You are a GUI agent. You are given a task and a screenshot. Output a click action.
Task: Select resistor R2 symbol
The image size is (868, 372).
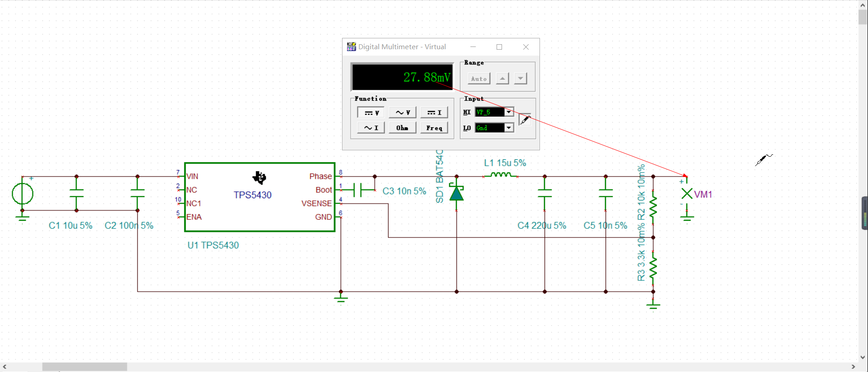(653, 207)
